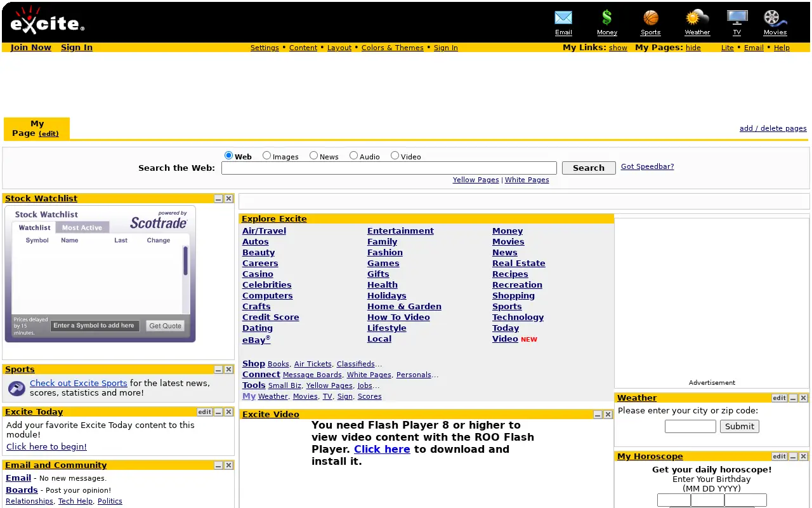Close the Stock Watchlist module
Viewport: 812px width, 508px height.
point(228,199)
